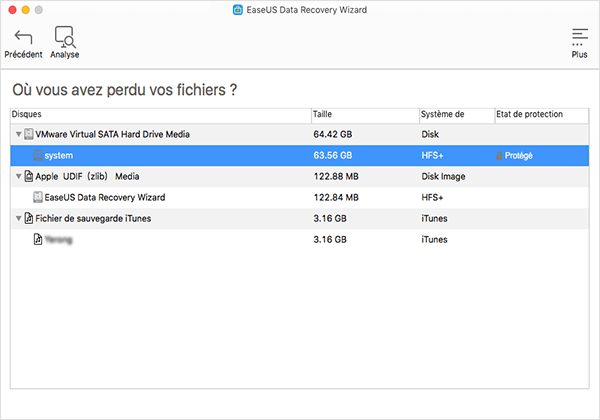Minimize the window with the yellow button

[25, 10]
